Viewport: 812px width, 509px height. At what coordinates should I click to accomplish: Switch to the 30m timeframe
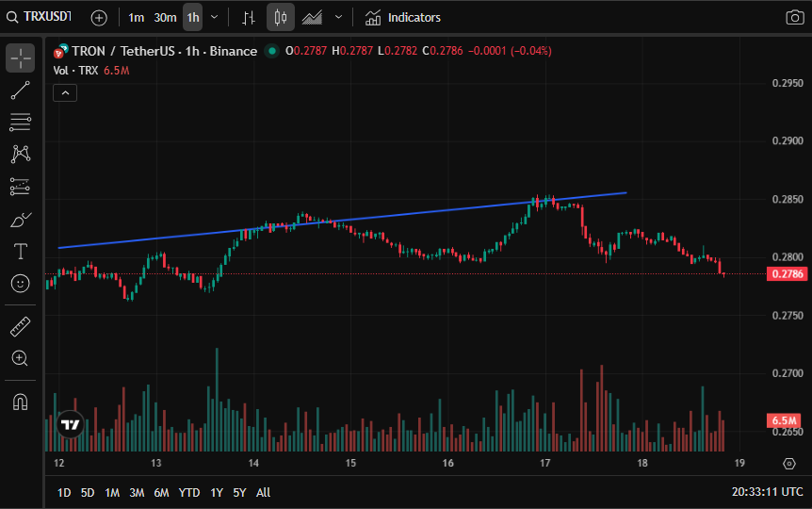tap(165, 18)
